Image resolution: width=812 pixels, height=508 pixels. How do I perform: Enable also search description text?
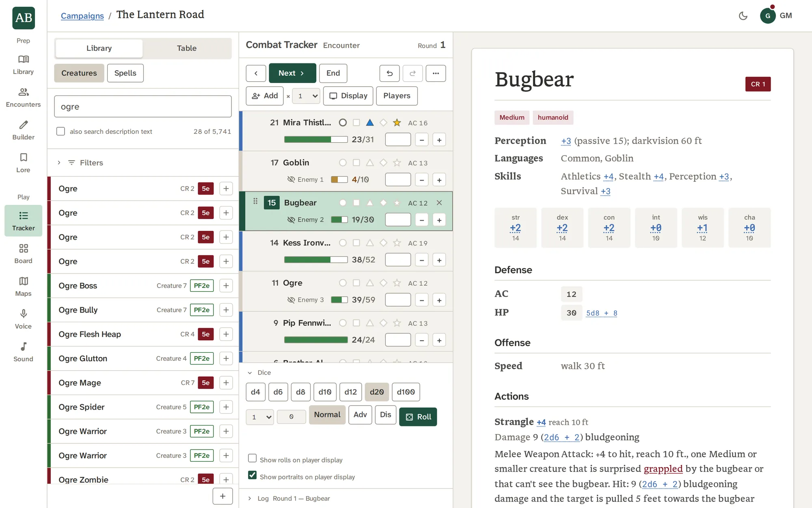(x=60, y=131)
